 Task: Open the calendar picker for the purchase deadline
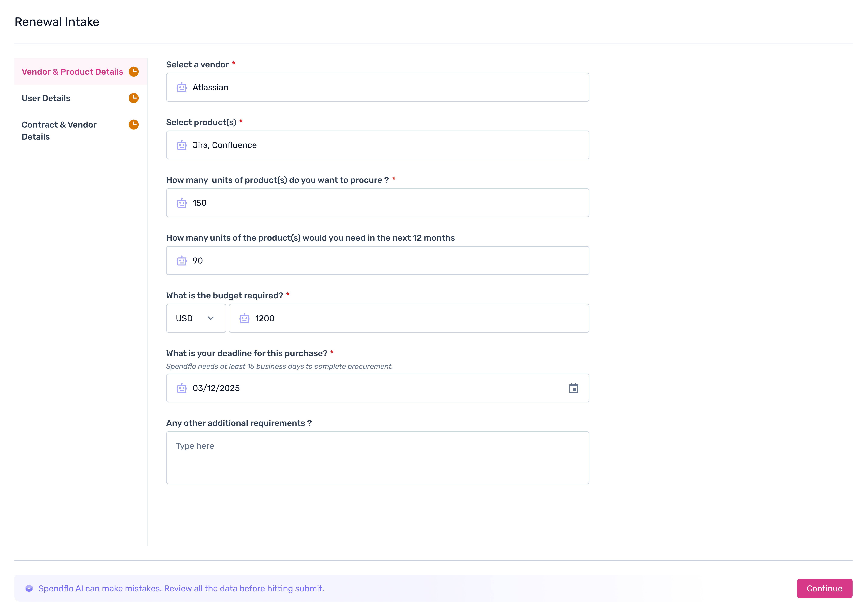574,388
